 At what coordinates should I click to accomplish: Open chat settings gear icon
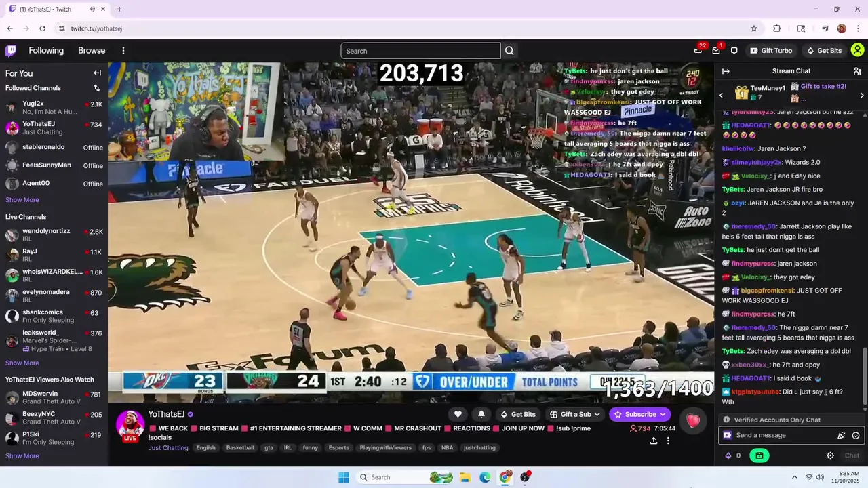pos(830,455)
